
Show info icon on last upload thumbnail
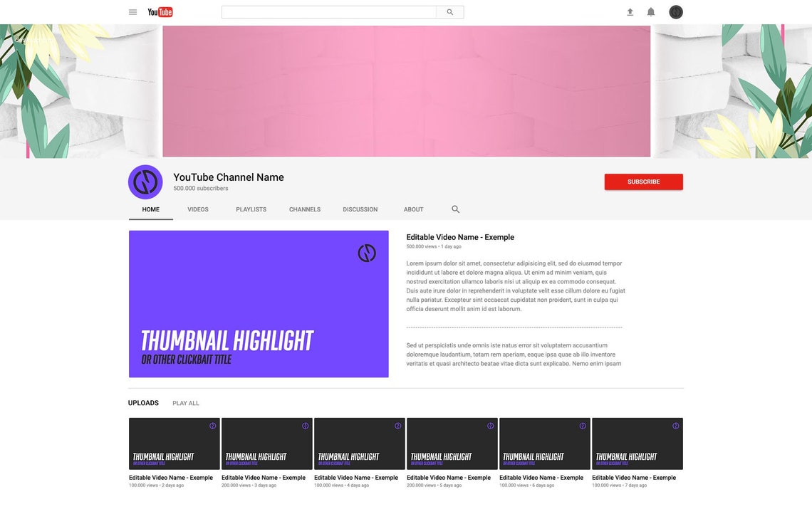(x=675, y=425)
